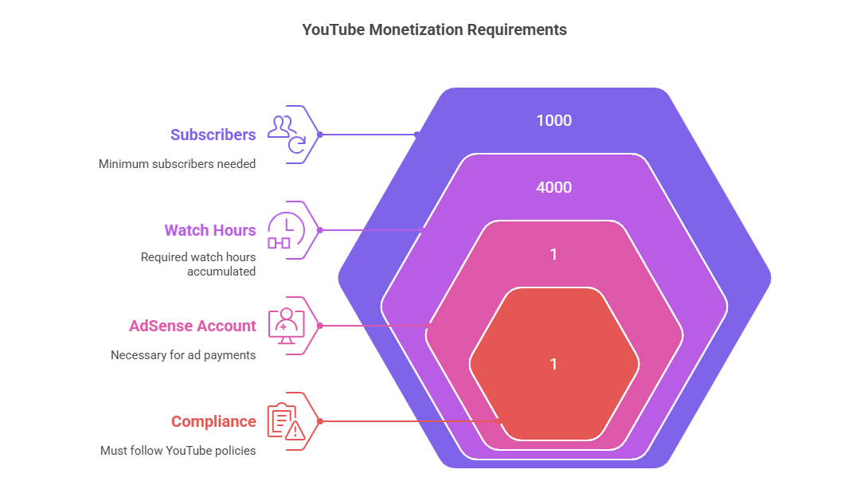Click the Subscribers people icon
Screen dimensions: 868x489
[287, 135]
